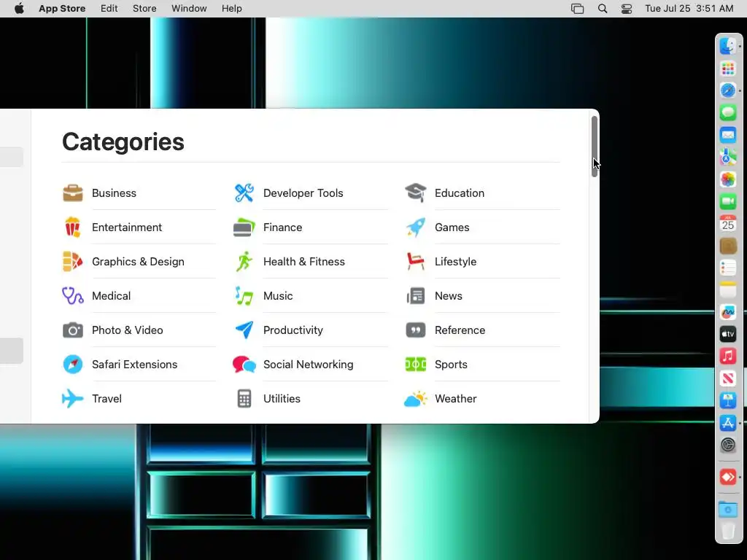The image size is (747, 560).
Task: Open the red AnyDesk icon in Dock
Action: (x=728, y=477)
